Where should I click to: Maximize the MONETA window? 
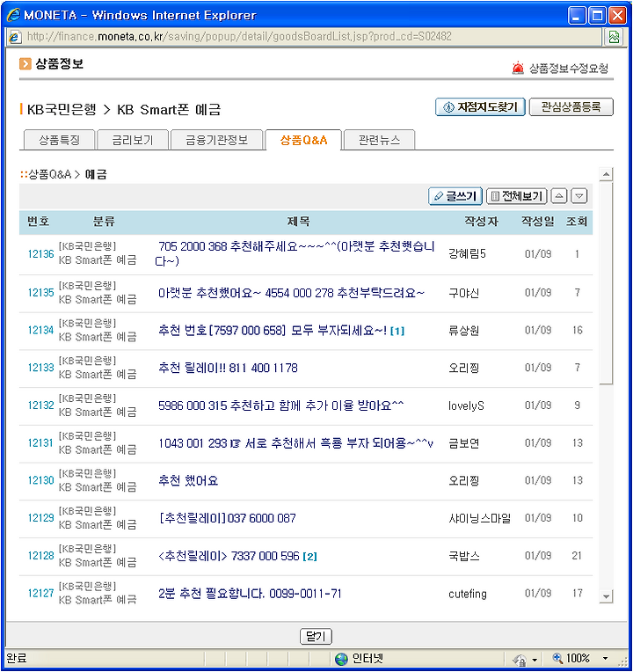point(597,16)
